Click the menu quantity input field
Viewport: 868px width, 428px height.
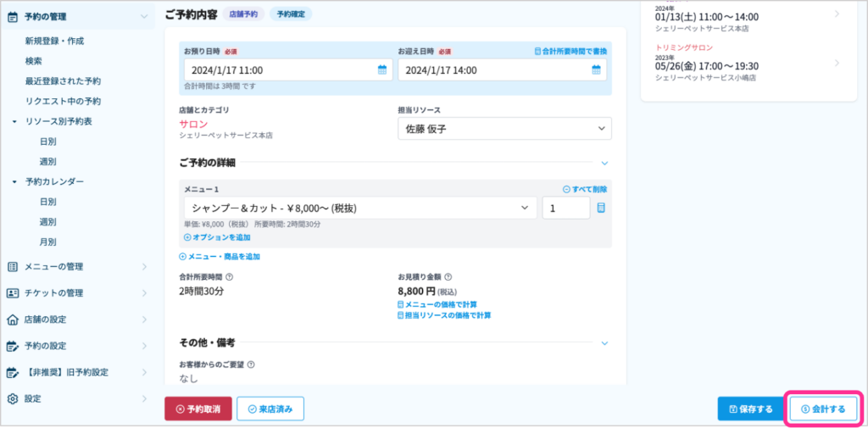tap(565, 208)
